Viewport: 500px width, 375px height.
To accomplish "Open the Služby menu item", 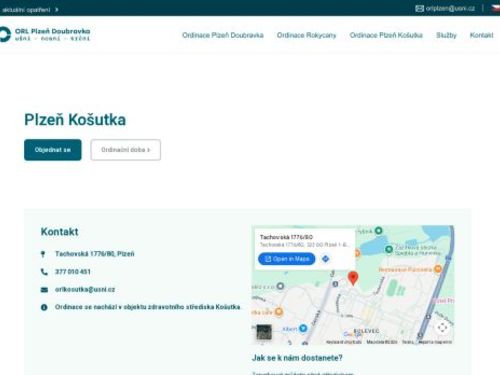I will coord(446,35).
